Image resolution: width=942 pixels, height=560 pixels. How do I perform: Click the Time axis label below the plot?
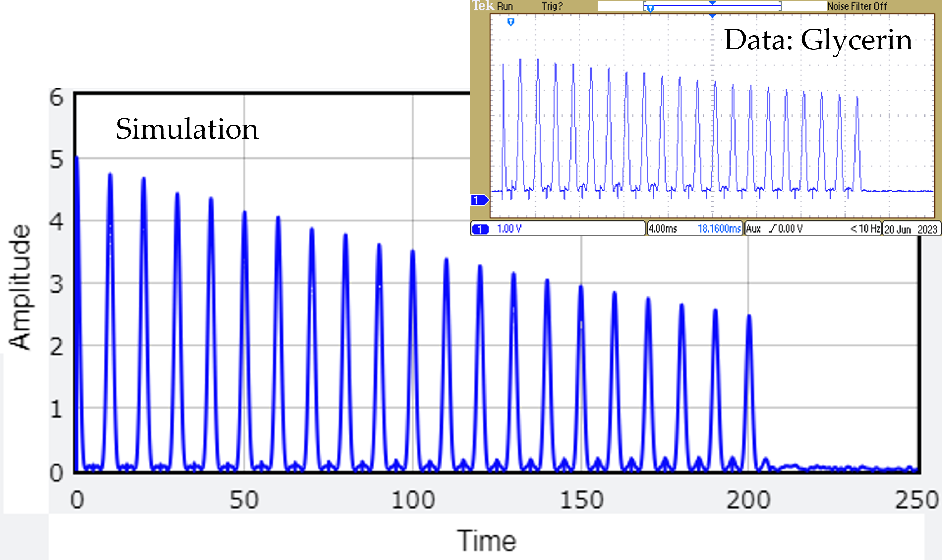pos(486,541)
